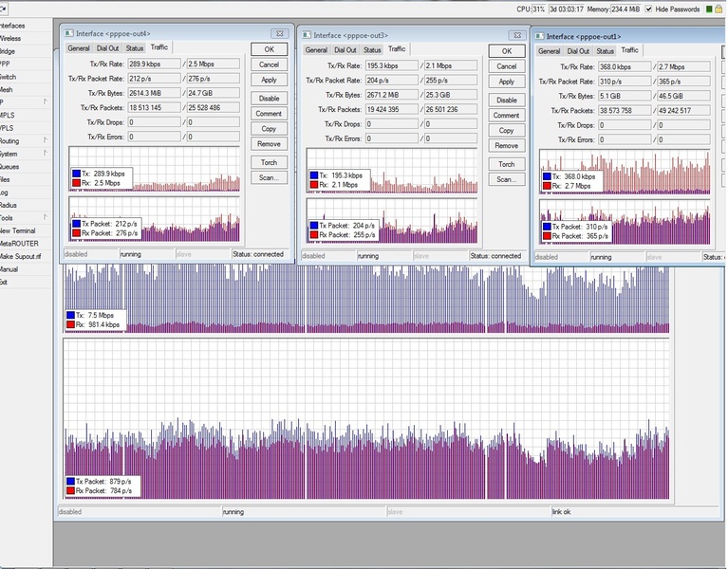This screenshot has height=569, width=728.
Task: Open General tab in pppoe-out1 window
Action: (550, 51)
